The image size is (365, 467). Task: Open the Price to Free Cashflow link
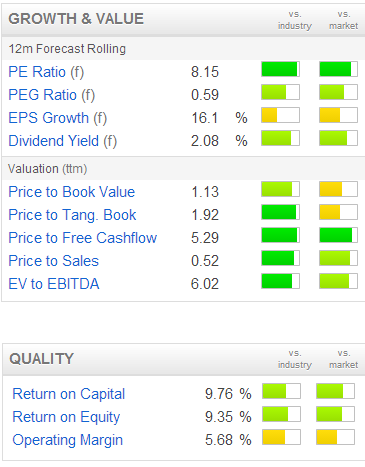(x=83, y=238)
